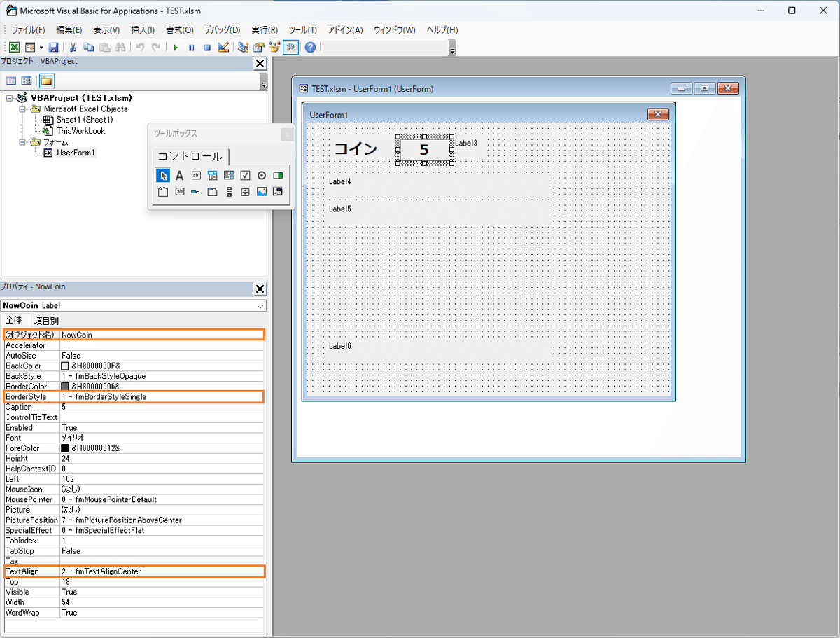Pick the OptionButton control in Toolbox
The width and height of the screenshot is (840, 638).
[262, 176]
